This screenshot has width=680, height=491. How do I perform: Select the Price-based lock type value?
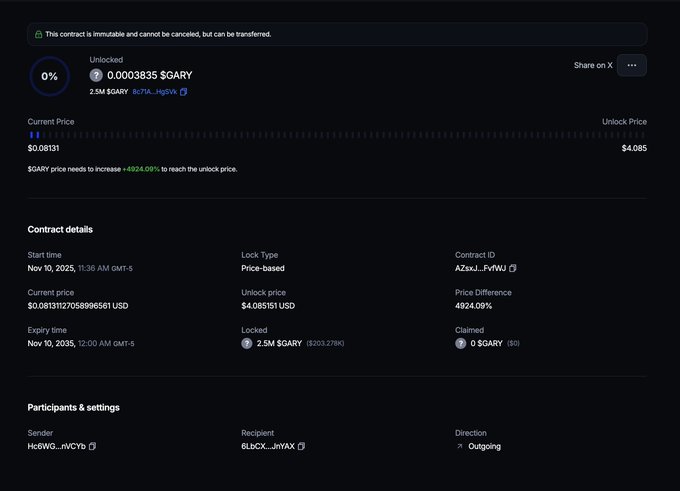[x=263, y=268]
